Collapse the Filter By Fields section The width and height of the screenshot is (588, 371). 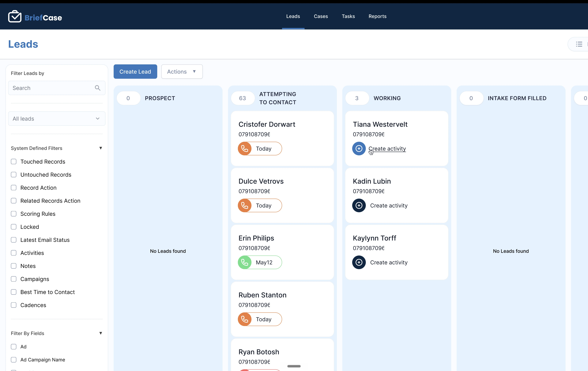(x=101, y=333)
